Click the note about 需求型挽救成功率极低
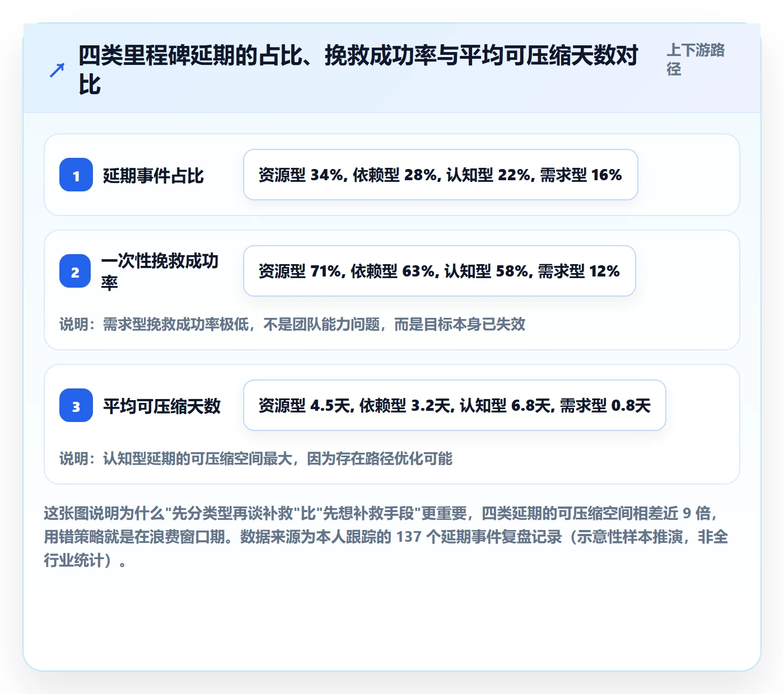Viewport: 784px width, 694px height. point(292,325)
